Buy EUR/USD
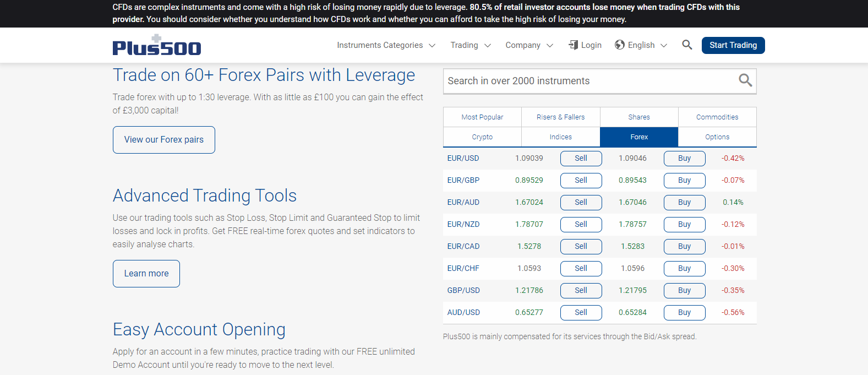The image size is (868, 375). [x=685, y=159]
